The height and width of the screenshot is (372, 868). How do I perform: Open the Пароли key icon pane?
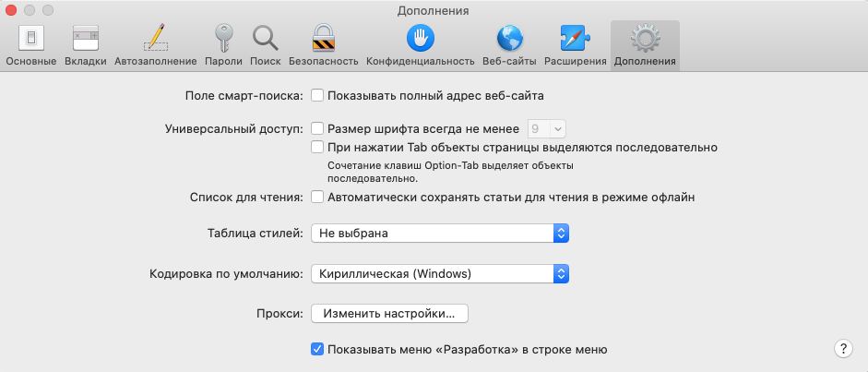point(223,46)
